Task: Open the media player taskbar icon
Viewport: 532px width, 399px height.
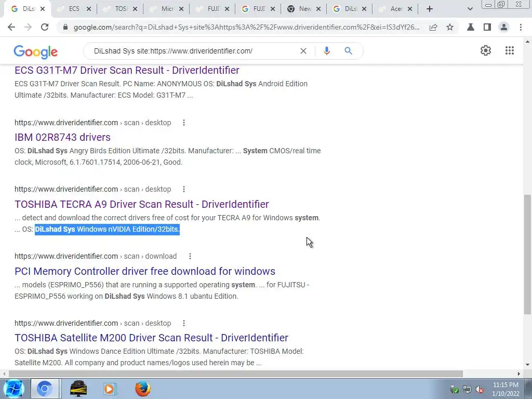Action: [110, 389]
